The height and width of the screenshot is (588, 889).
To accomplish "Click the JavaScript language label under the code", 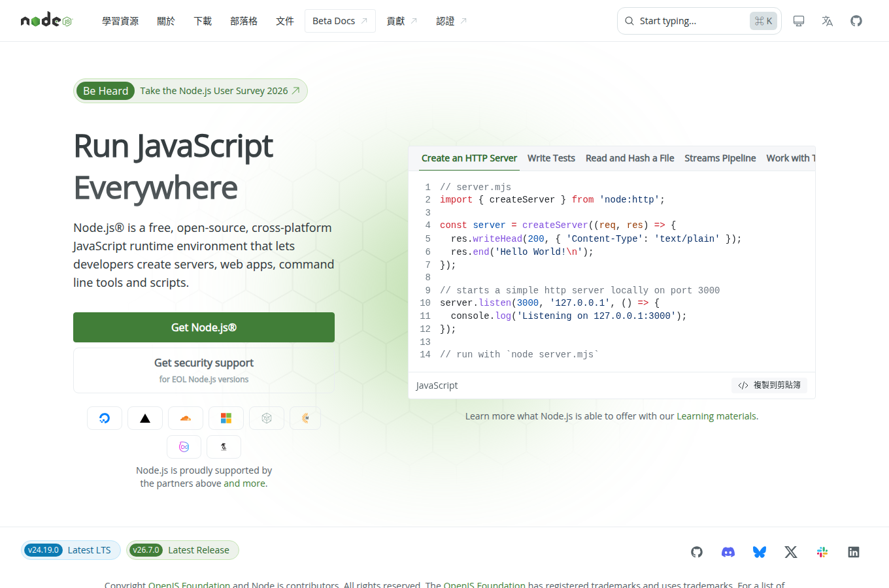I will [437, 385].
